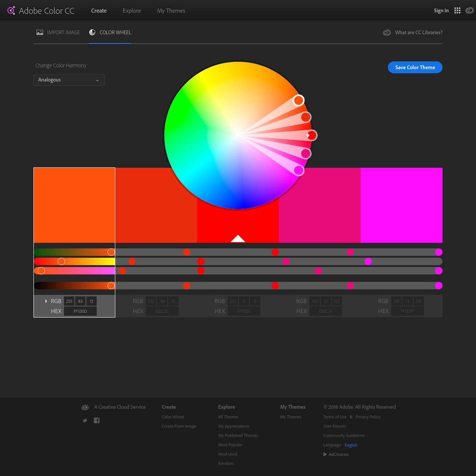The height and width of the screenshot is (476, 476).
Task: Open the Facebook icon in footer
Action: tap(97, 420)
